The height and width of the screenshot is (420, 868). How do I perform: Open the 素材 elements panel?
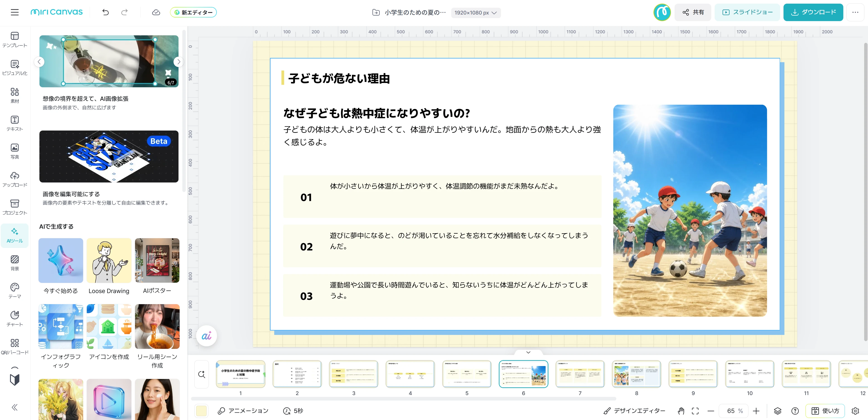(x=14, y=95)
